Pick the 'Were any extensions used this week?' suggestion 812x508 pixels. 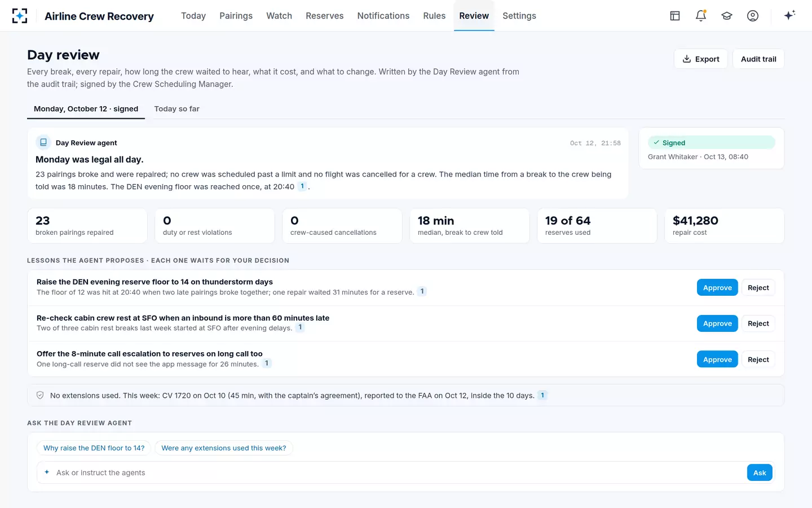pyautogui.click(x=224, y=448)
